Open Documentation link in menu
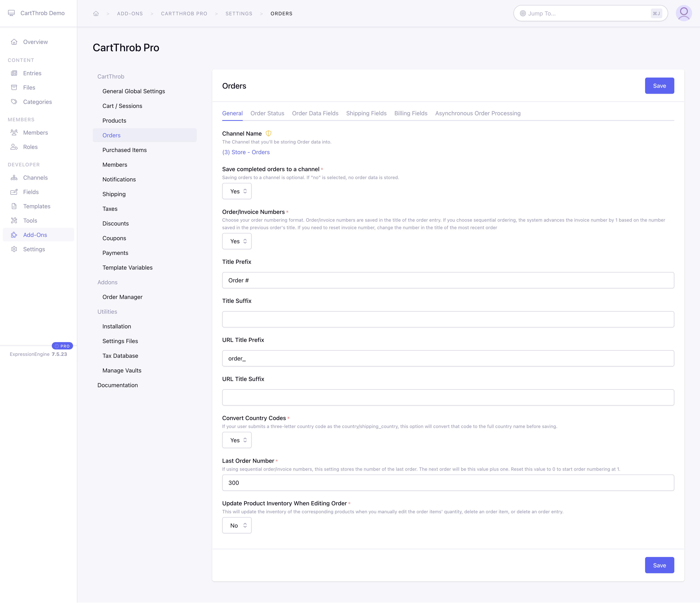The height and width of the screenshot is (603, 700). [118, 385]
